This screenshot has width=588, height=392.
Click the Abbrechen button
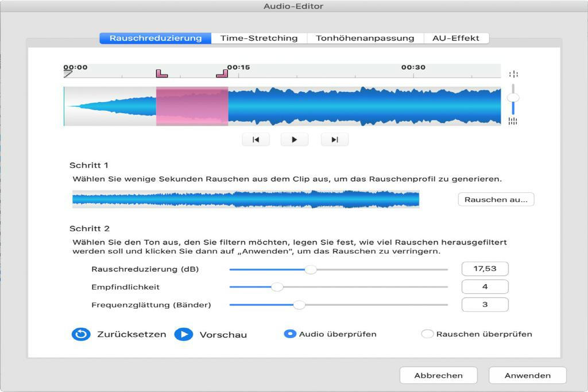coord(439,375)
